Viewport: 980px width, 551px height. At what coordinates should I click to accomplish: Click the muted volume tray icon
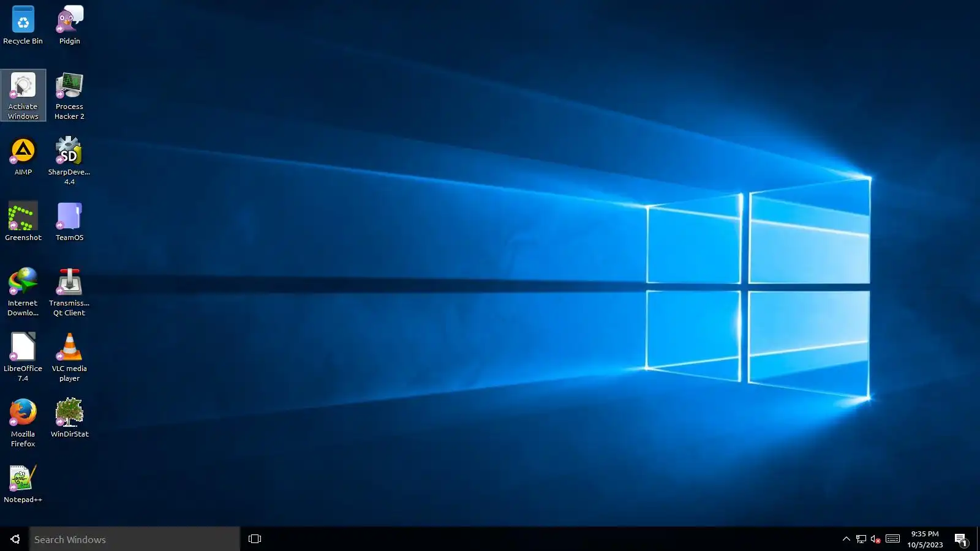pyautogui.click(x=876, y=539)
